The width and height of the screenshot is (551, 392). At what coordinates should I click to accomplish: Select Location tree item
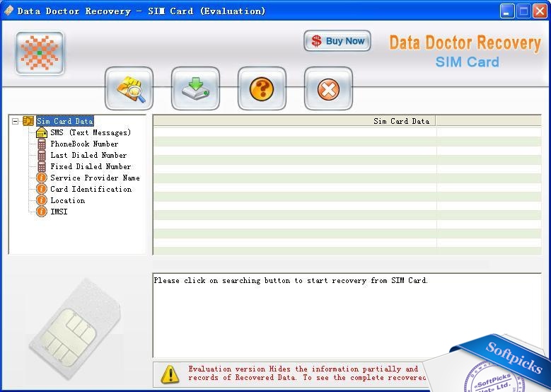[x=67, y=200]
